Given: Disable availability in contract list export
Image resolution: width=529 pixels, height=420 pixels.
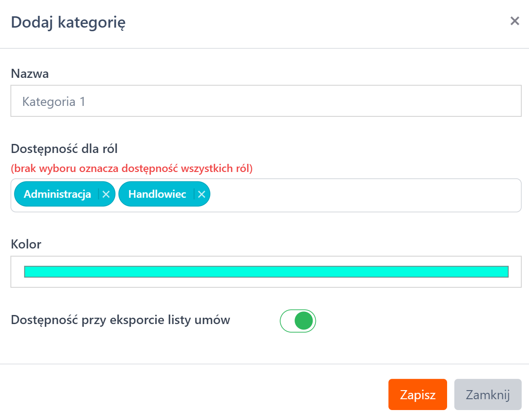Looking at the screenshot, I should 298,321.
